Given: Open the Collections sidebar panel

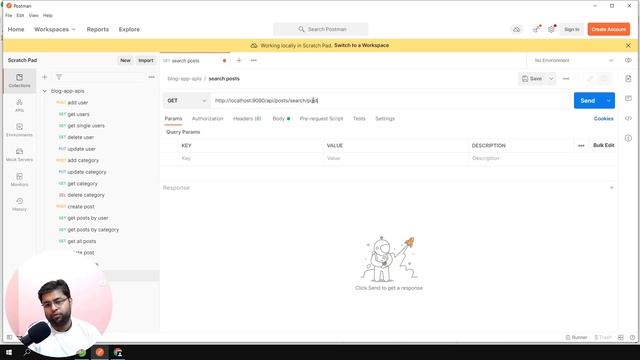Looking at the screenshot, I should (19, 80).
